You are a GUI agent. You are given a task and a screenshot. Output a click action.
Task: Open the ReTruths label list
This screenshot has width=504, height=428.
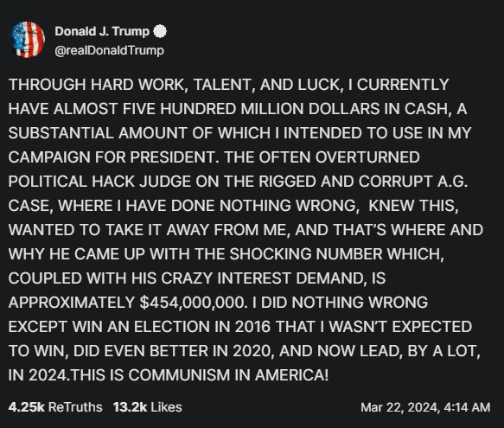75,407
